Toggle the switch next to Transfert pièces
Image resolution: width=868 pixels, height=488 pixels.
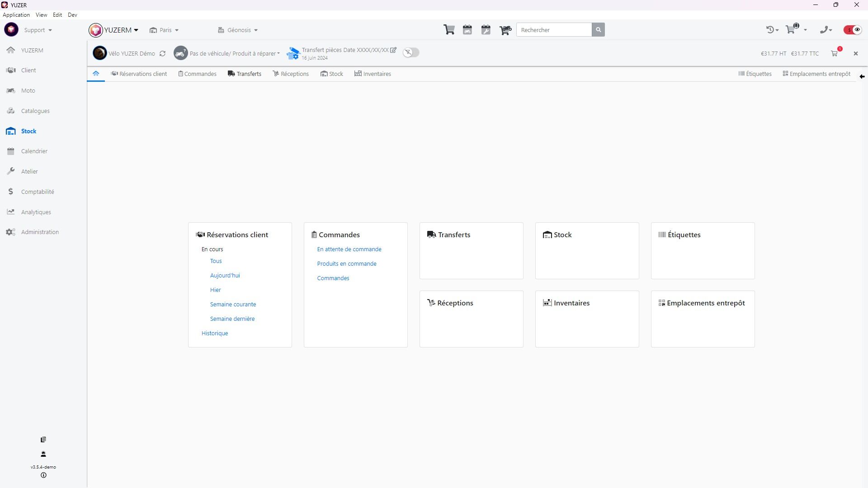coord(411,52)
